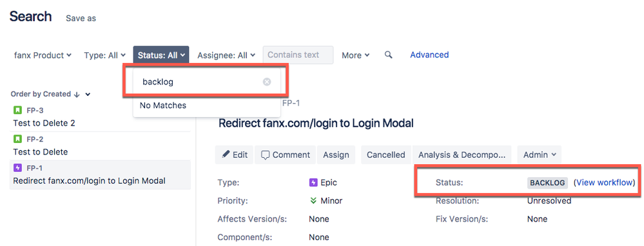Expand the Admin menu
Image resolution: width=644 pixels, height=246 pixels.
[540, 155]
